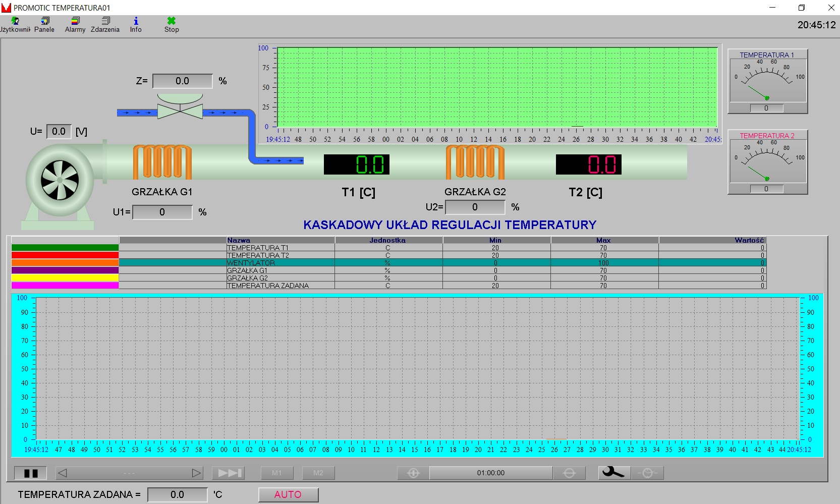Click the Z= valve percentage field
The width and height of the screenshot is (840, 504).
(183, 81)
